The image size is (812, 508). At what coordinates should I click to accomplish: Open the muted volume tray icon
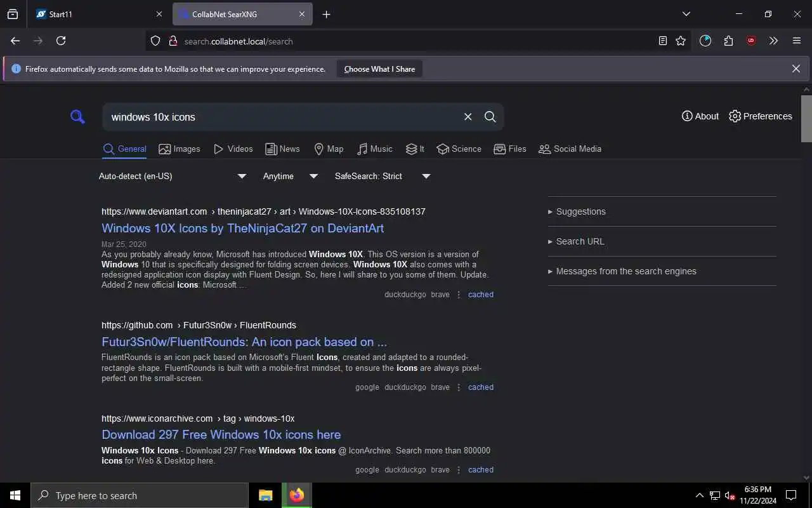[730, 495]
